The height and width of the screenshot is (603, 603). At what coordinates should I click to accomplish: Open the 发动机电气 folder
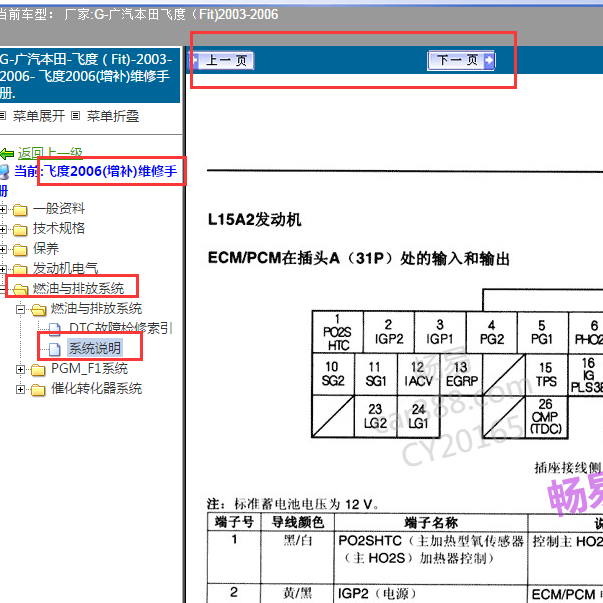[65, 268]
